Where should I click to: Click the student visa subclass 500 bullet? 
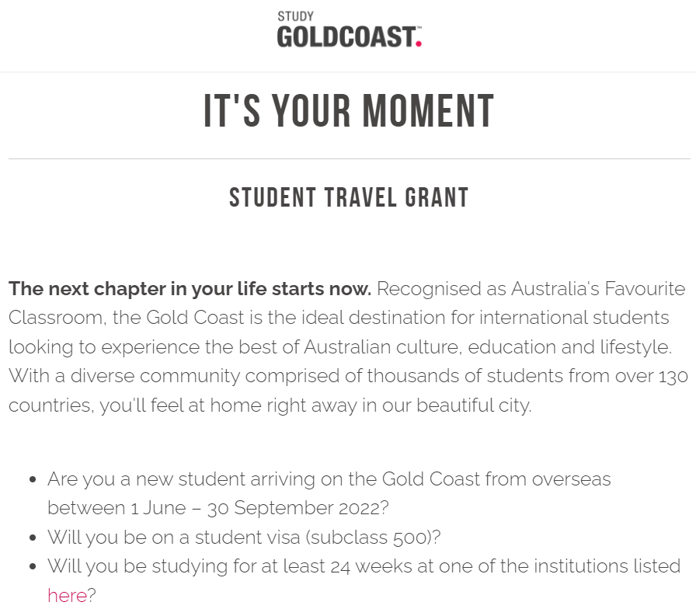[244, 538]
